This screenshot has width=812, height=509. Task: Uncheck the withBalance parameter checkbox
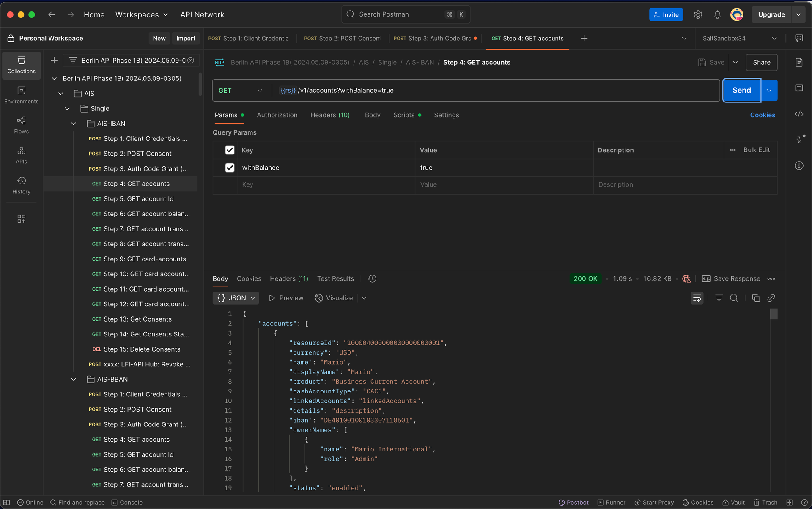pos(230,168)
